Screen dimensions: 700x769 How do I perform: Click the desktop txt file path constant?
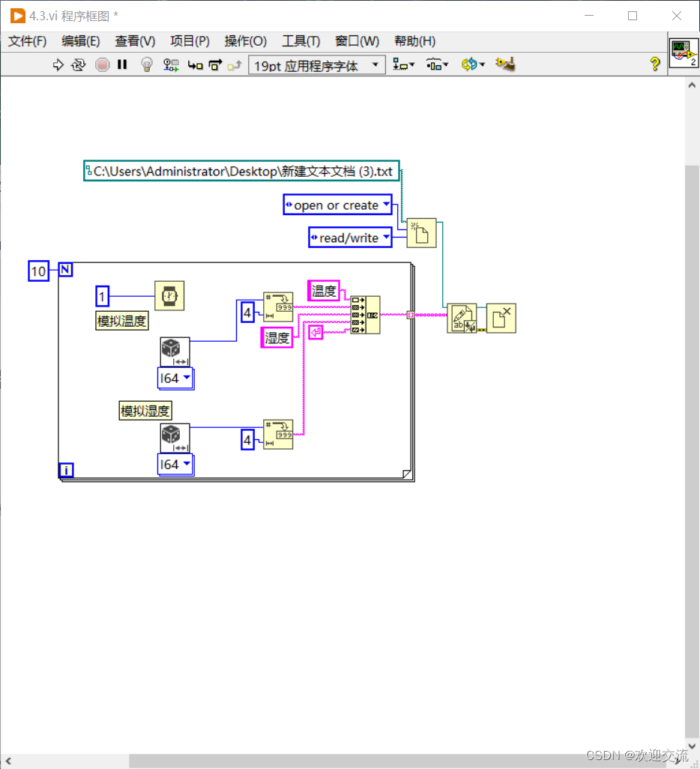[240, 171]
